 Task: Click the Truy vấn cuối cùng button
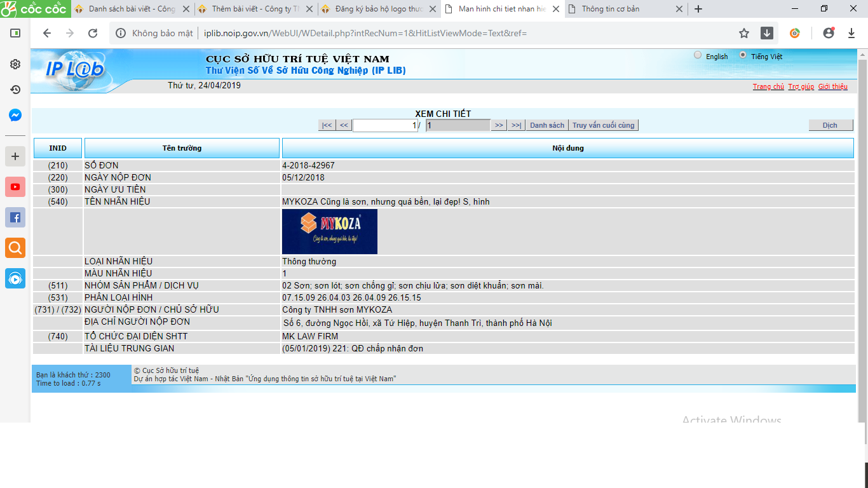click(x=604, y=125)
